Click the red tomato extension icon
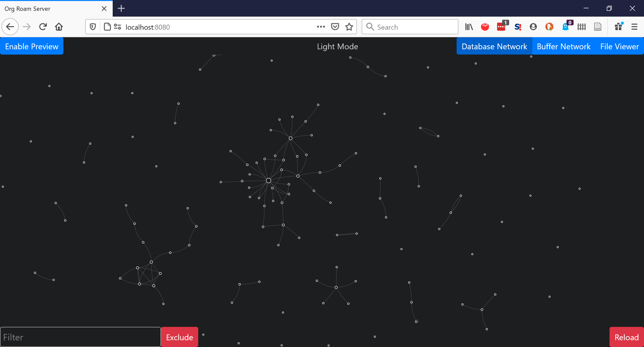Image resolution: width=644 pixels, height=347 pixels. (x=485, y=27)
